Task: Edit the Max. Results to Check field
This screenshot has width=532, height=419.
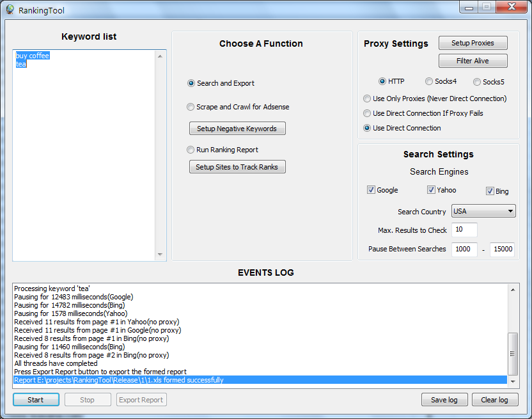Action: [x=464, y=230]
